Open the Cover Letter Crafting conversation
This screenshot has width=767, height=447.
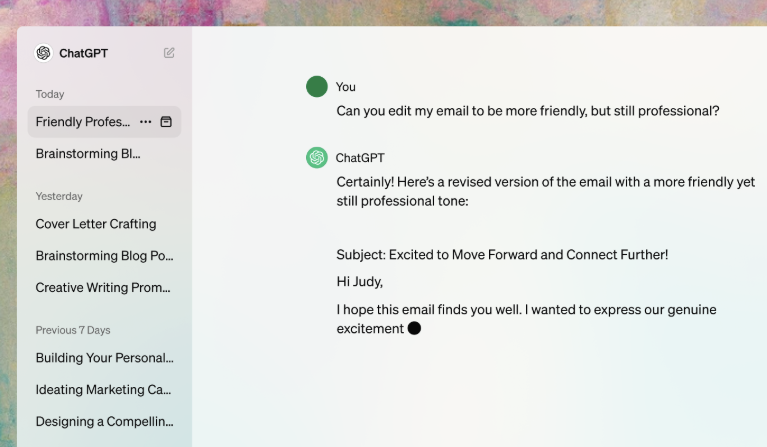96,224
